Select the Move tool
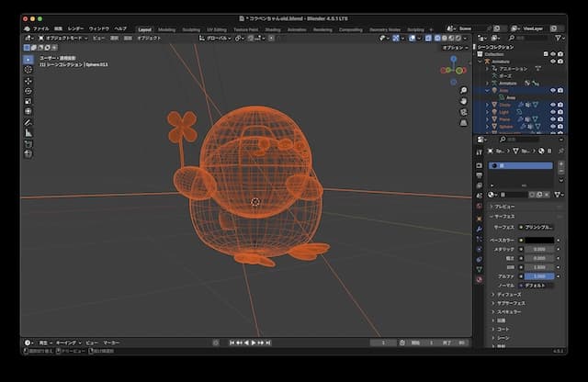 pos(28,81)
